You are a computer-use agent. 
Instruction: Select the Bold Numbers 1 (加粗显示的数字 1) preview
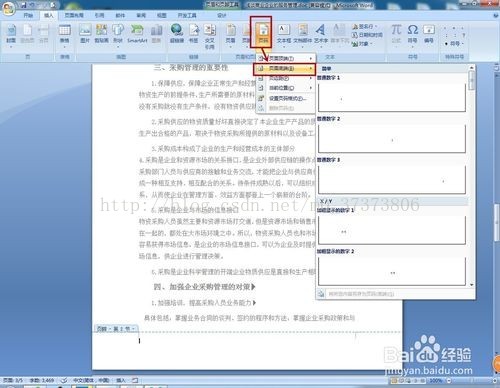click(392, 230)
